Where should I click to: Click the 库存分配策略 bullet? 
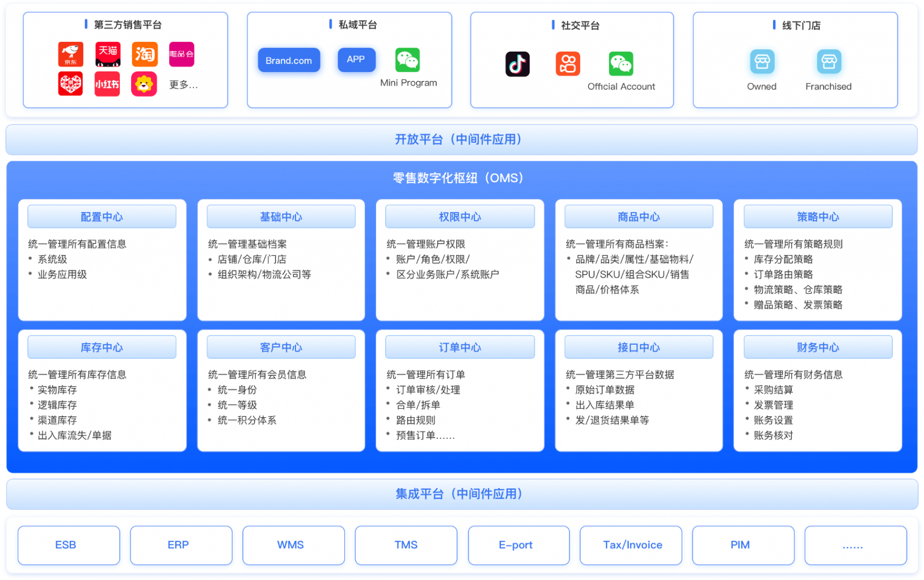point(783,259)
